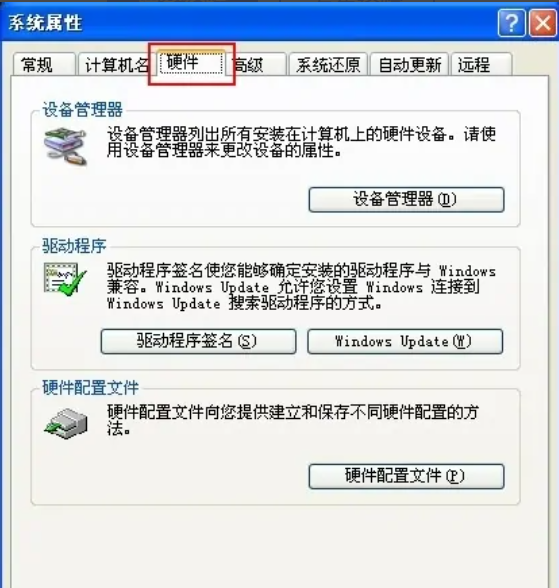Screen dimensions: 559x588
Task: Open the 计算机名 tab
Action: pyautogui.click(x=117, y=65)
